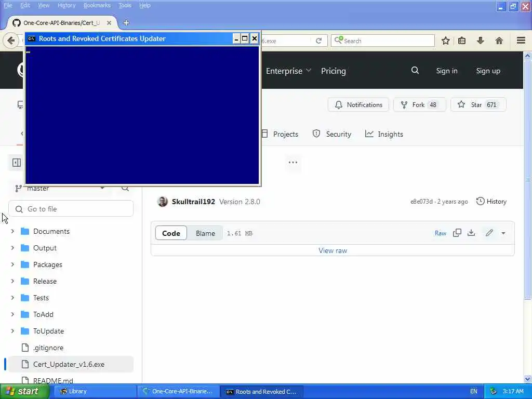
Task: Expand the Release folder
Action: (x=12, y=281)
